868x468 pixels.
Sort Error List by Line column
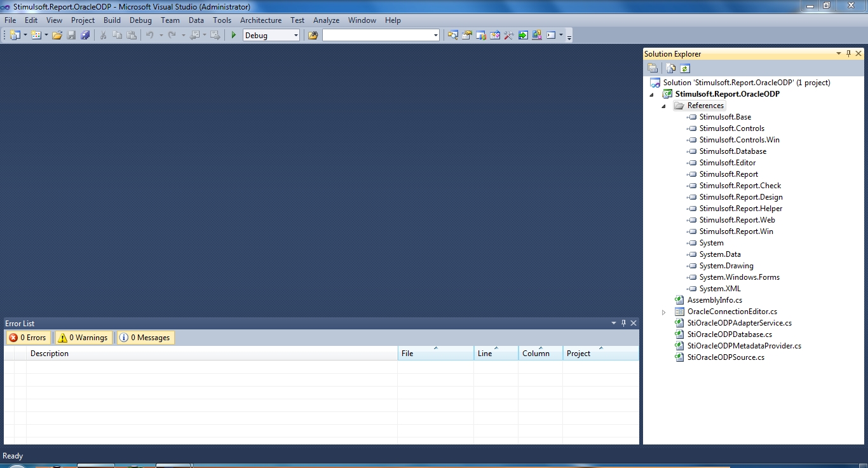[x=496, y=354]
